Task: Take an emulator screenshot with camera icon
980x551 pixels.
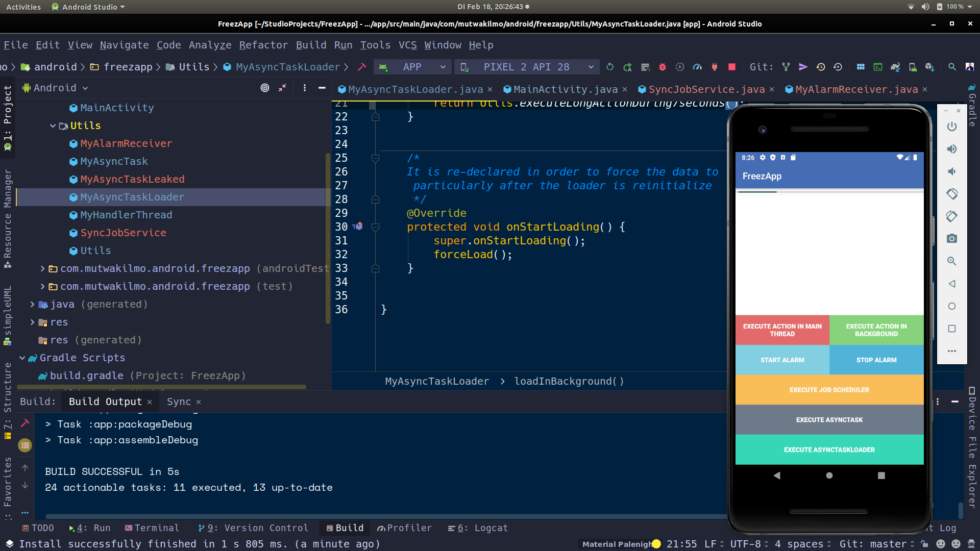Action: coord(951,239)
